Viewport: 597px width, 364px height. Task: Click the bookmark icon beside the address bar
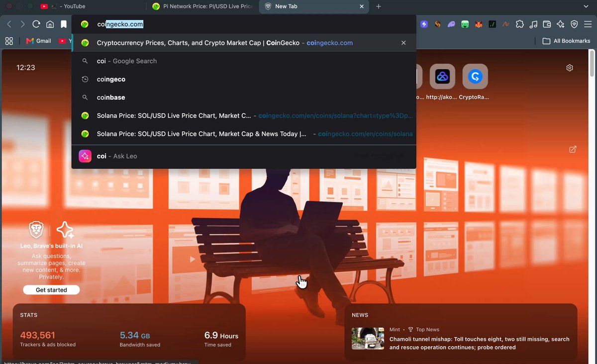tap(64, 24)
